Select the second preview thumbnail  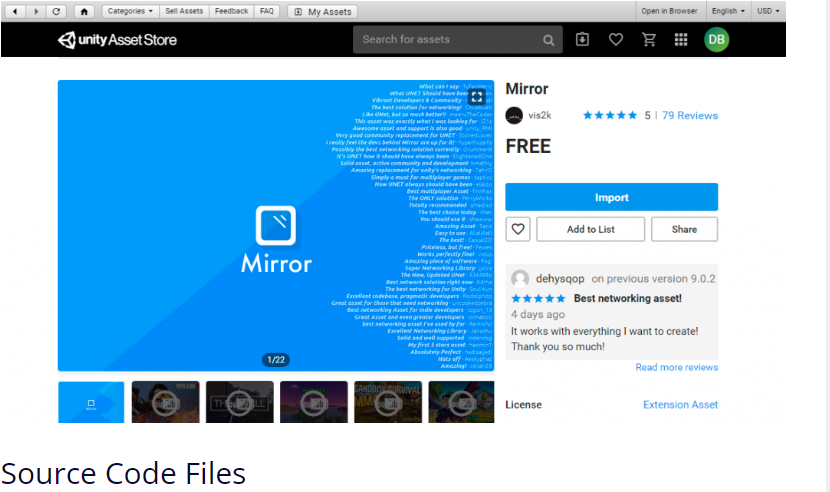pos(165,401)
